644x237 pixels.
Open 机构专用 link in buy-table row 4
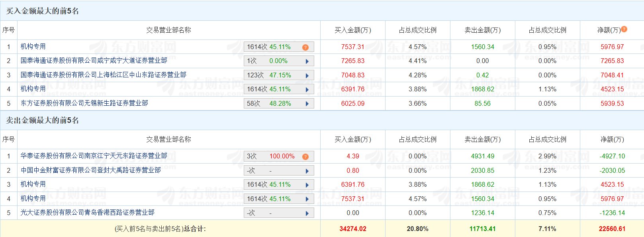[33, 89]
